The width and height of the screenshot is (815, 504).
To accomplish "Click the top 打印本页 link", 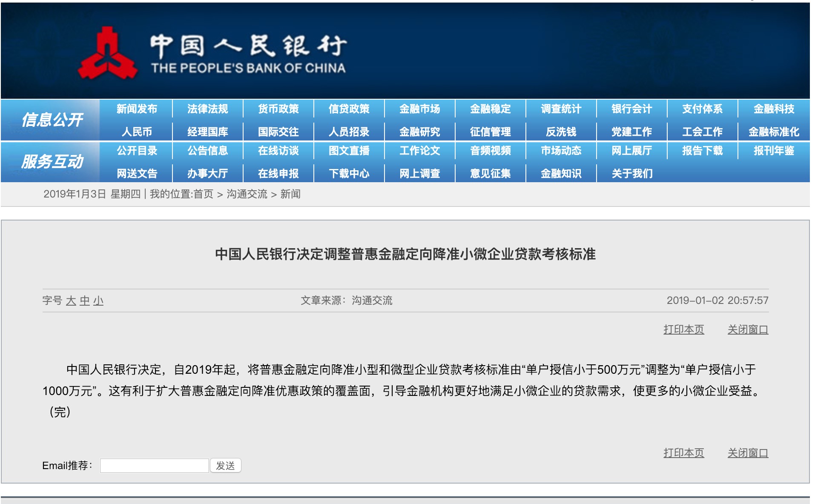I will click(683, 329).
